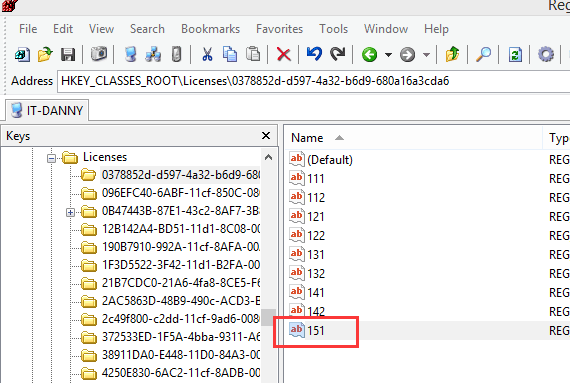
Task: Select the IT-DANNY tab
Action: [47, 110]
